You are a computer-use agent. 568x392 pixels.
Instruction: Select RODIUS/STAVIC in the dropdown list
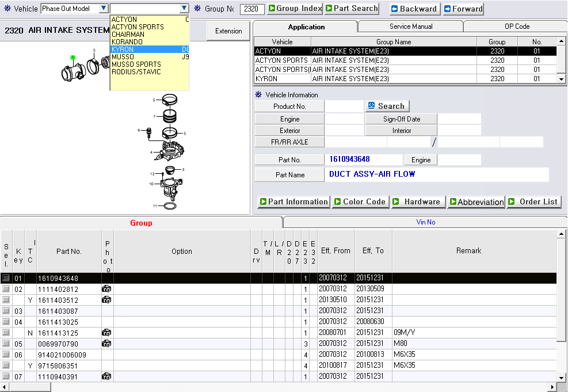(x=136, y=72)
